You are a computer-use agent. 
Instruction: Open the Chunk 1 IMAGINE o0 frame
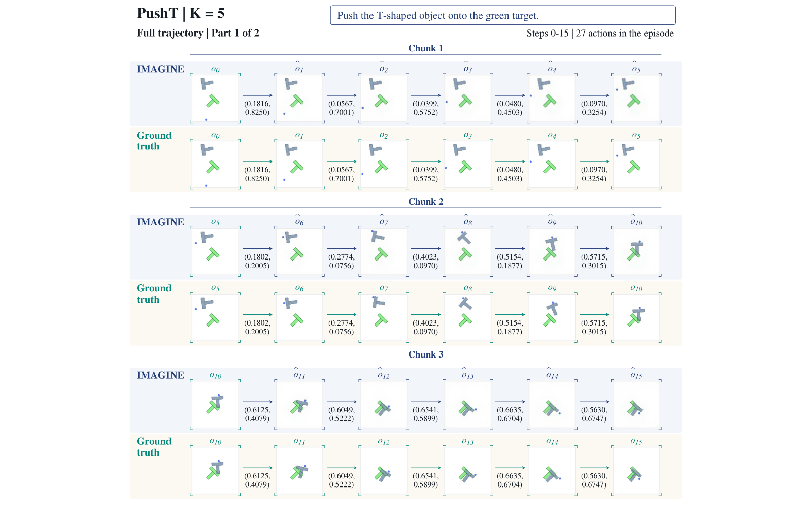[x=215, y=99]
